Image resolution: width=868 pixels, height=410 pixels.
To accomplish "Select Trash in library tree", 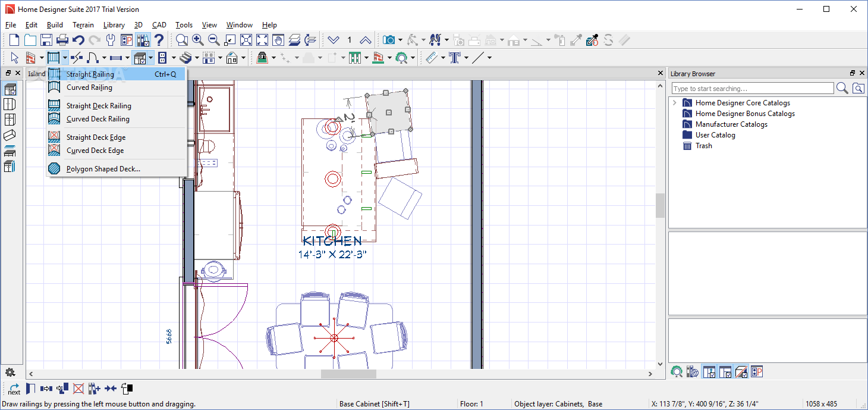I will [703, 146].
